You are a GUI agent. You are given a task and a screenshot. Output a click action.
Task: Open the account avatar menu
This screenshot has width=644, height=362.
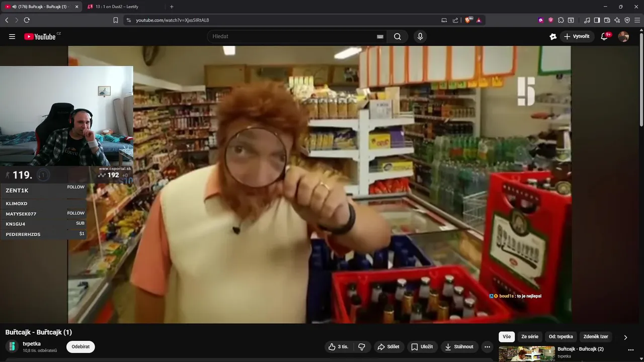623,36
